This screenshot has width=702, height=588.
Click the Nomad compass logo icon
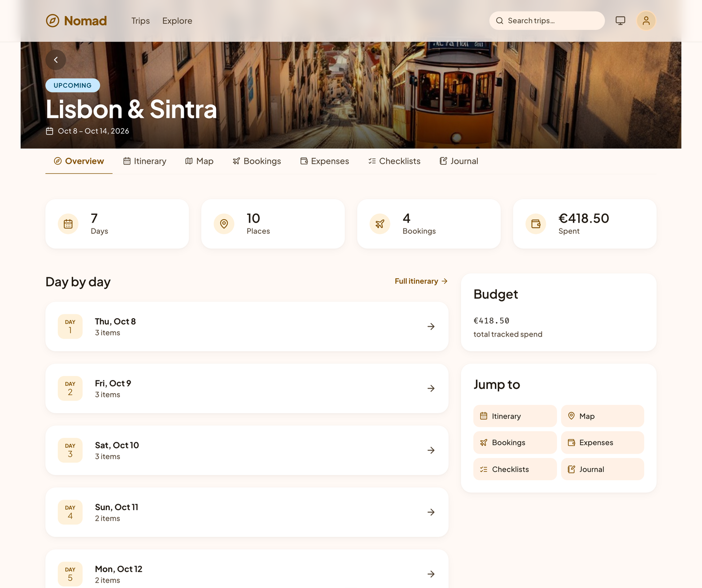tap(53, 20)
